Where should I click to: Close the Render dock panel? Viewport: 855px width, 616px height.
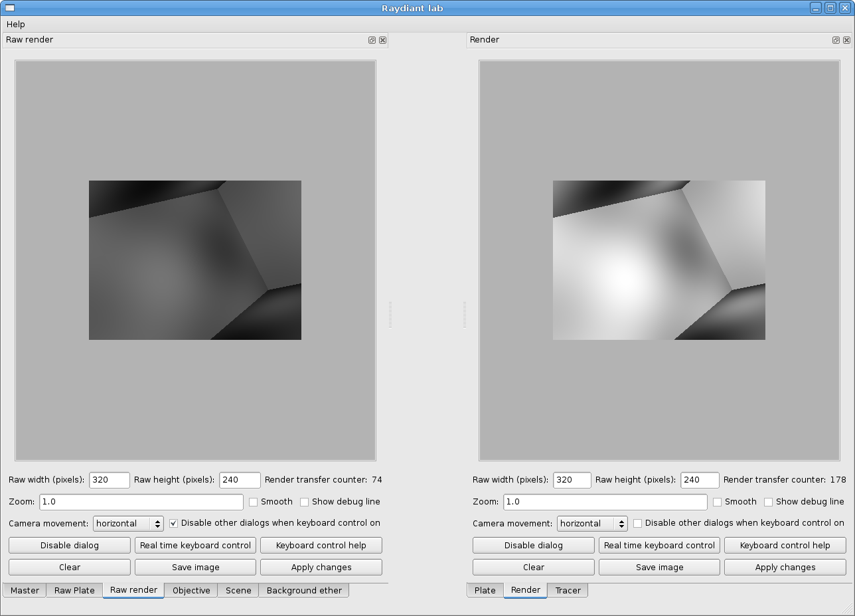tap(846, 40)
